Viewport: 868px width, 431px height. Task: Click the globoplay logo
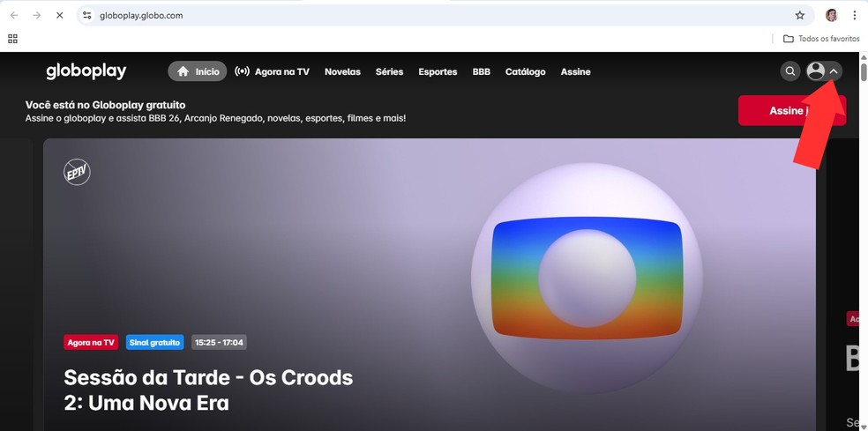(86, 71)
